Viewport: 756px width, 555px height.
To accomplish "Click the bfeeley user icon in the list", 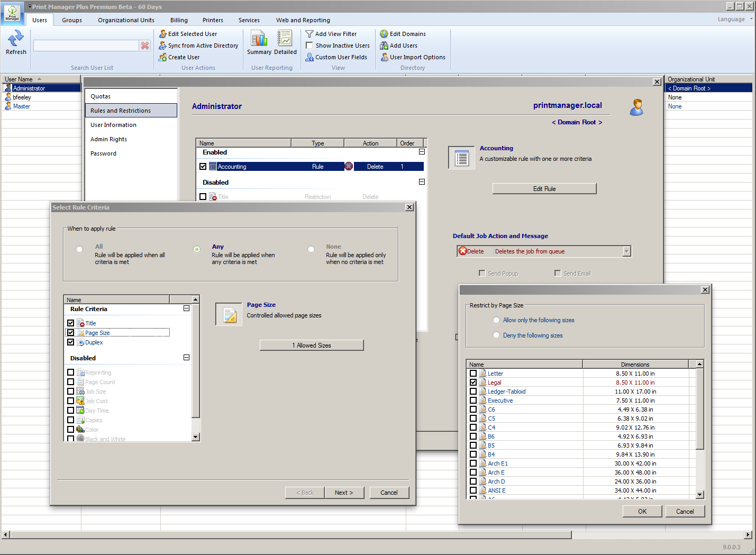I will (x=8, y=97).
